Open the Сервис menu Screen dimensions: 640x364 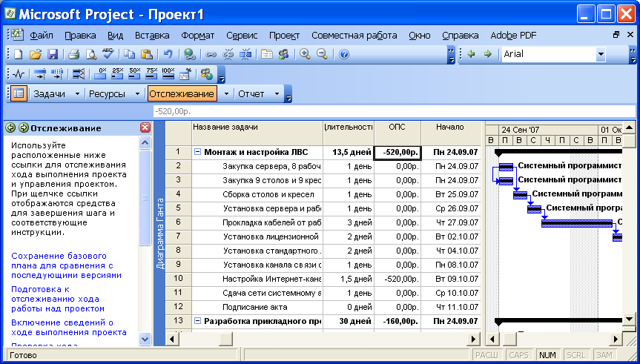(x=242, y=36)
